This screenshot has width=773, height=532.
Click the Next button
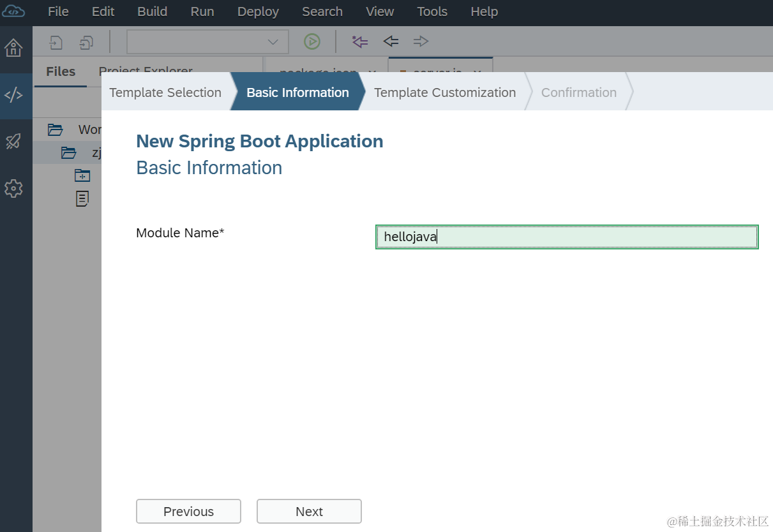[x=309, y=512]
